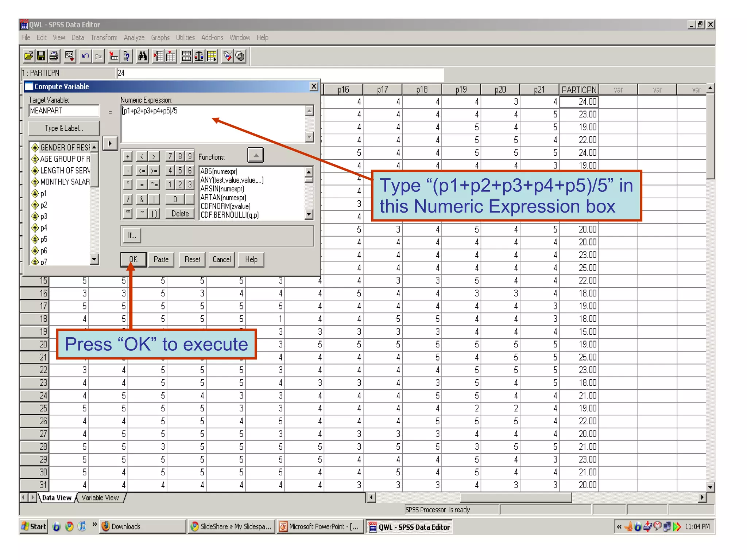Select CDFNORM(zvalue) in the Functions list

click(x=225, y=206)
